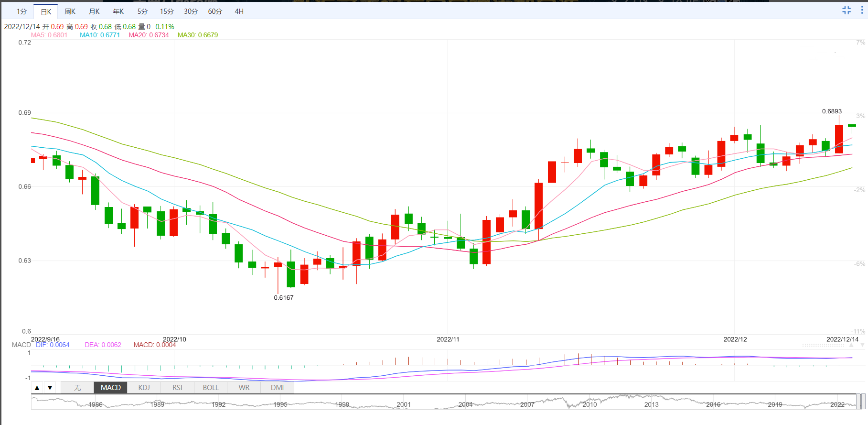
Task: Click the -0.11% change value in the header
Action: pyautogui.click(x=163, y=27)
